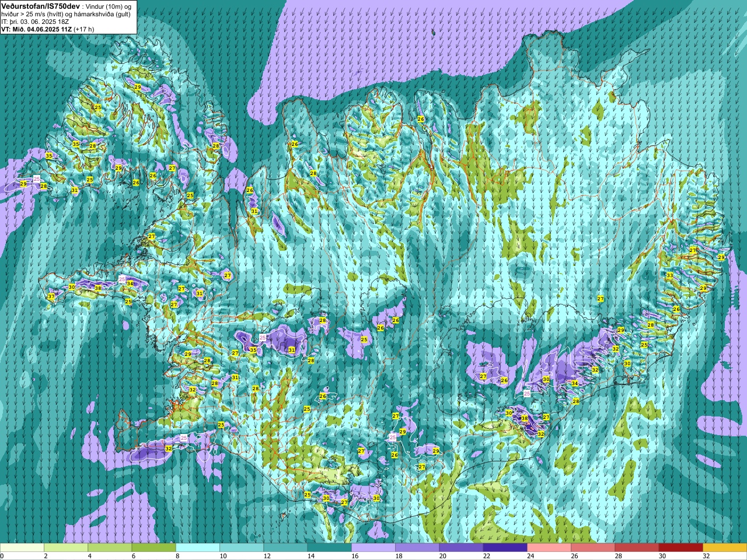Select the 28–30 m/s red legend swatch

[x=637, y=548]
